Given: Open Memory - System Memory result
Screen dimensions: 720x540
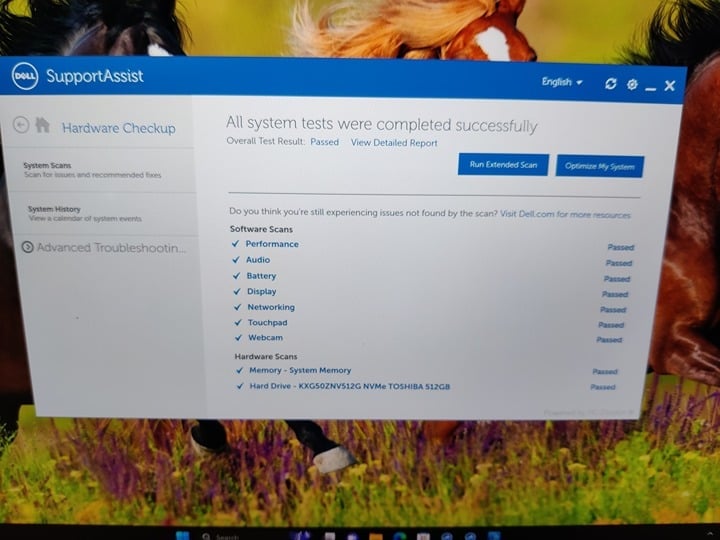Looking at the screenshot, I should (300, 370).
